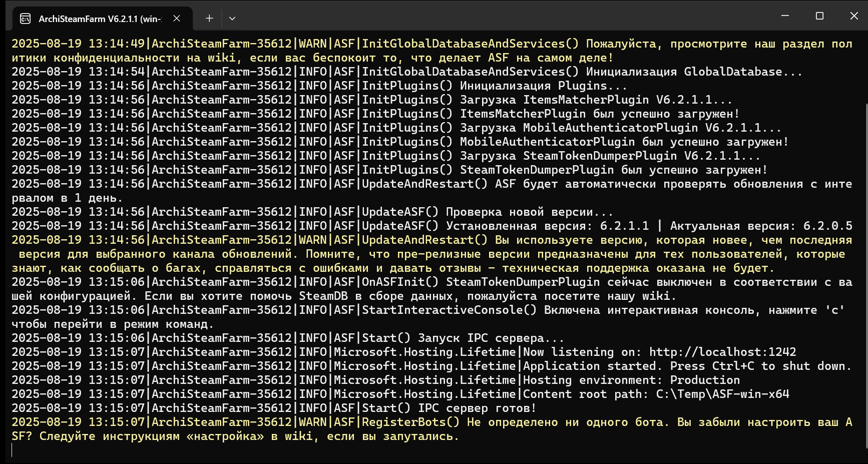
Task: Click the word "SteamDB"
Action: click(x=323, y=296)
